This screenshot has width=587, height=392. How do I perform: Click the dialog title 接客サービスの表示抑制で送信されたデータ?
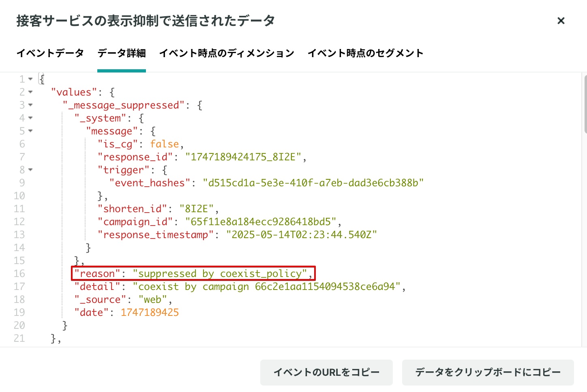click(146, 21)
